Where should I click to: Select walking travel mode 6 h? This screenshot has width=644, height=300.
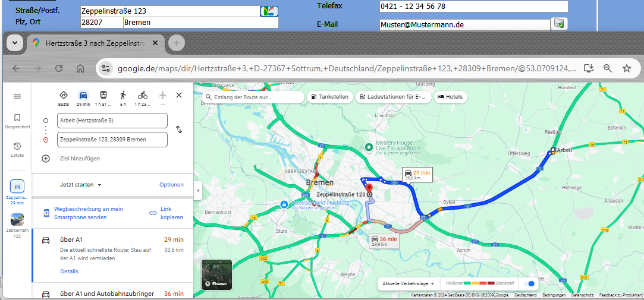(123, 99)
